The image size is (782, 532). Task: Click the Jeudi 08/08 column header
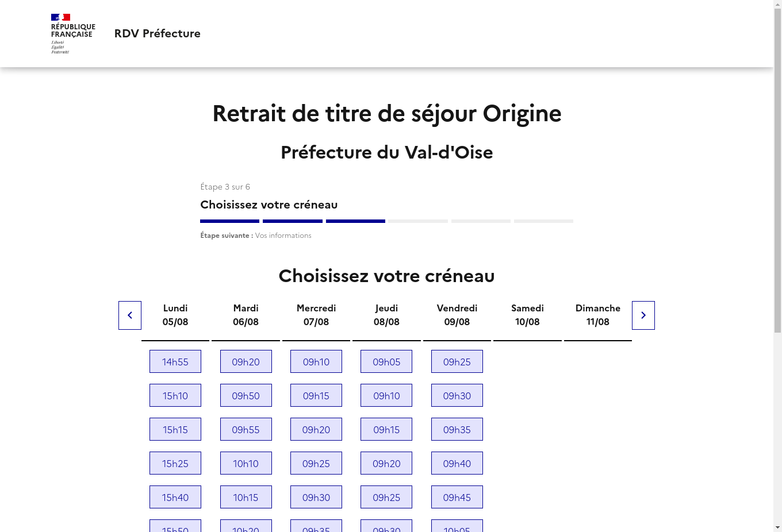[386, 315]
